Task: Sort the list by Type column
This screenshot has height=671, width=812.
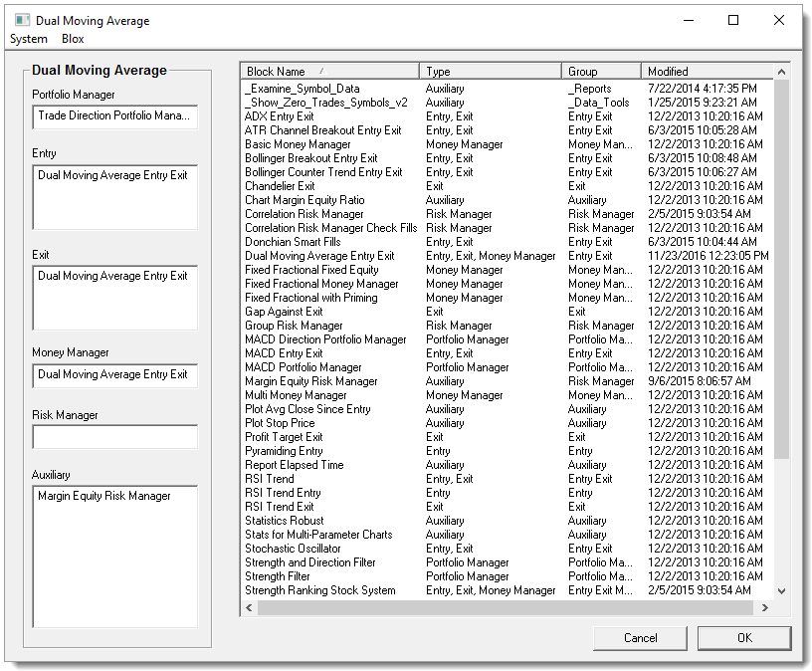Action: 488,71
